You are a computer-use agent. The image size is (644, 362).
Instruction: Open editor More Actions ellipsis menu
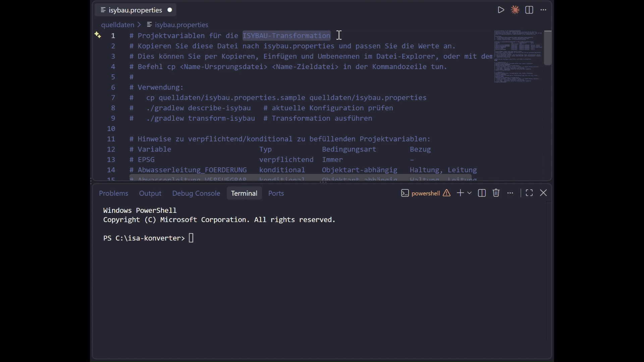[543, 10]
